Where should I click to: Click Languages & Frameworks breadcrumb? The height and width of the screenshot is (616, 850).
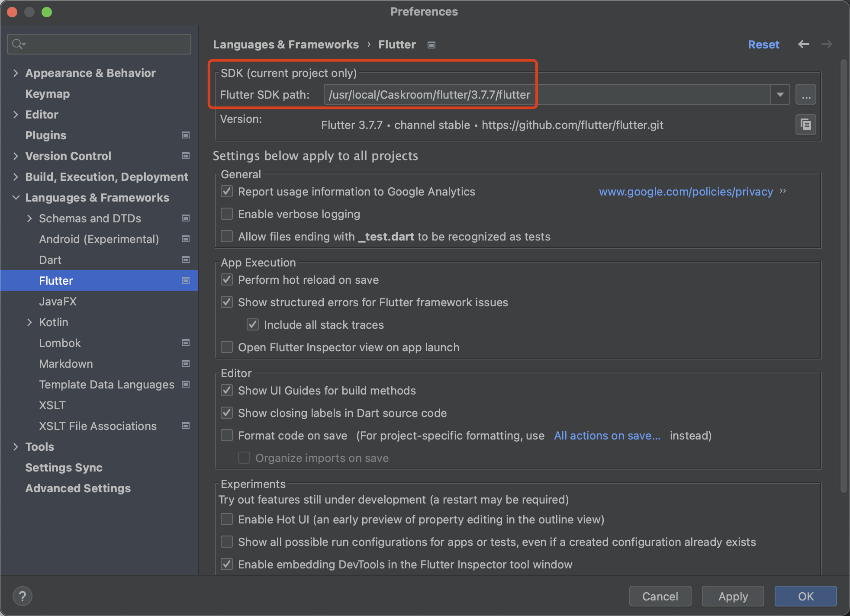point(286,45)
